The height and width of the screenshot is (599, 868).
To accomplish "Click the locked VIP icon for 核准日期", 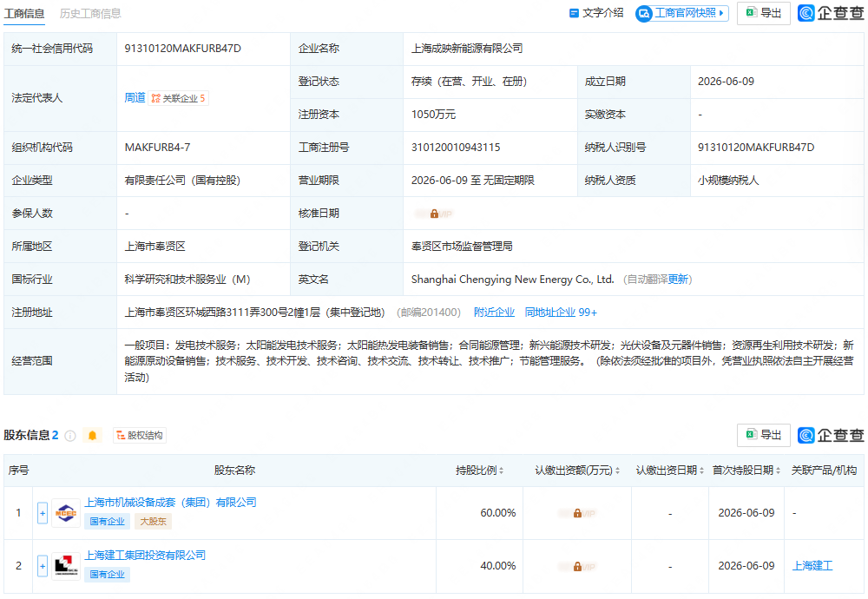I will pos(435,214).
